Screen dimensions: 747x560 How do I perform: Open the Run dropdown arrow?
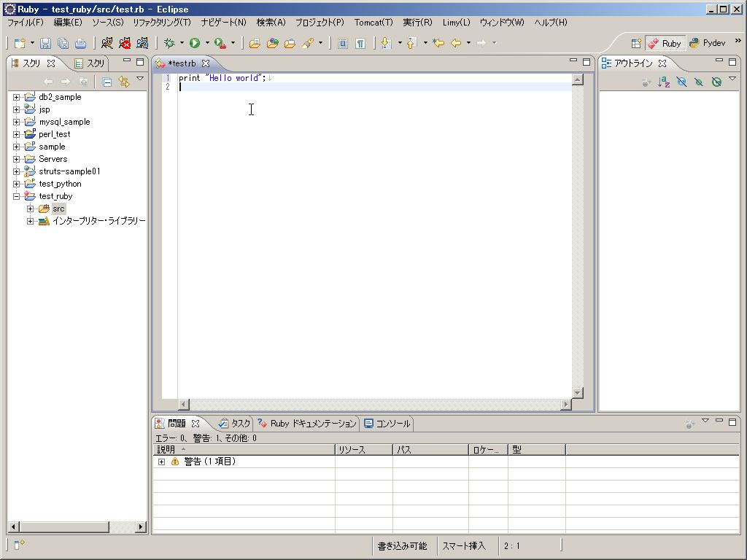(x=207, y=43)
